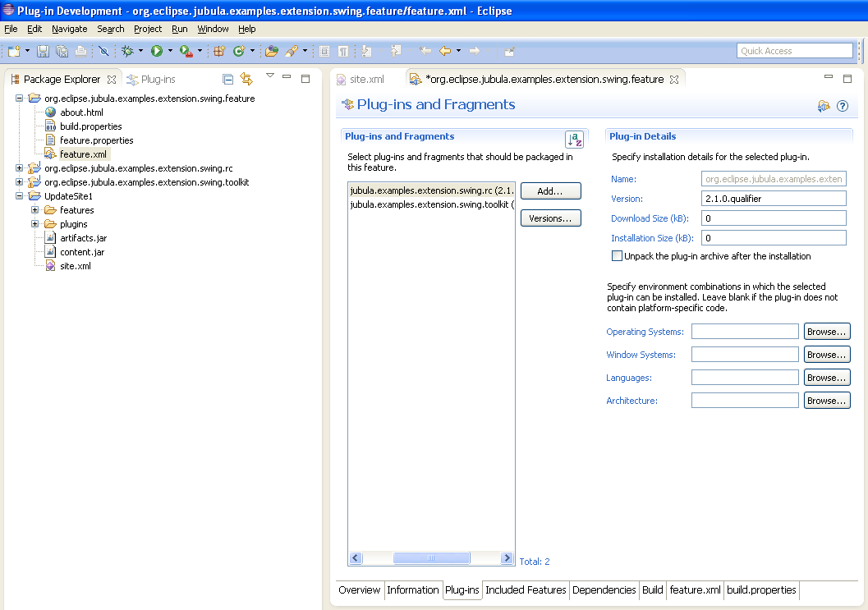Image resolution: width=868 pixels, height=610 pixels.
Task: Collapse the UpdateSite1 project
Action: pos(20,195)
